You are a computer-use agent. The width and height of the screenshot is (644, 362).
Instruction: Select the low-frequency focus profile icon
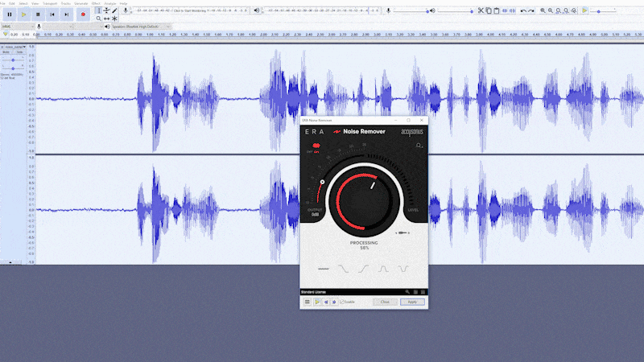343,269
